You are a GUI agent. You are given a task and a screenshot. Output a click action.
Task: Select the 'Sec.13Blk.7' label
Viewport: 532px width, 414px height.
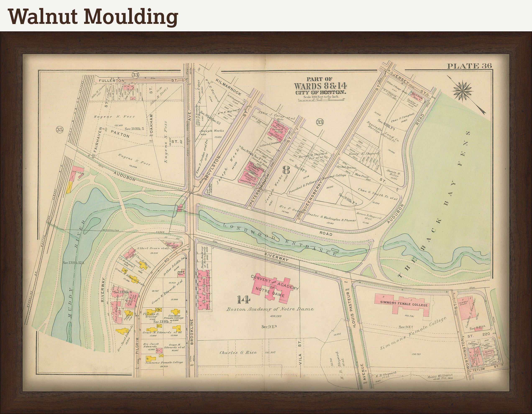pos(163,322)
